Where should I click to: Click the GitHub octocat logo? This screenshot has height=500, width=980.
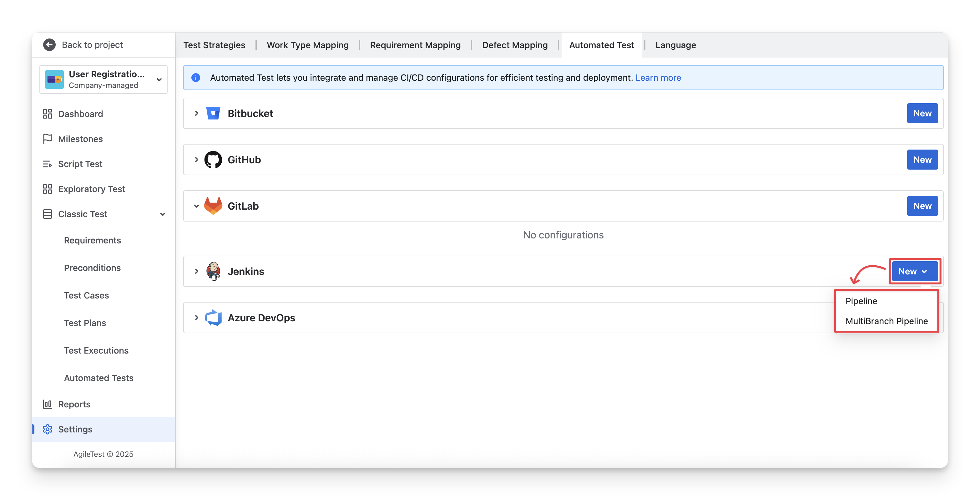[213, 160]
